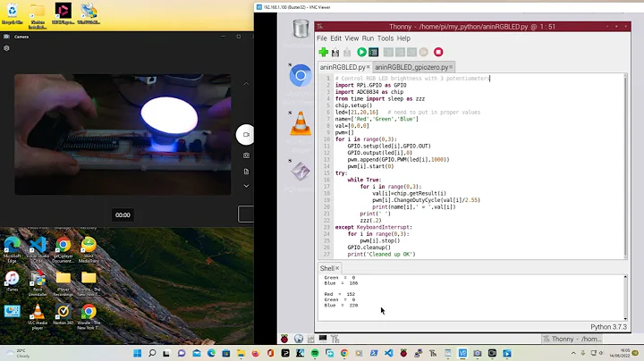Viewport: 644px width, 361px height.
Task: Click the Thonny task button in Pi taskbar
Action: pyautogui.click(x=572, y=339)
